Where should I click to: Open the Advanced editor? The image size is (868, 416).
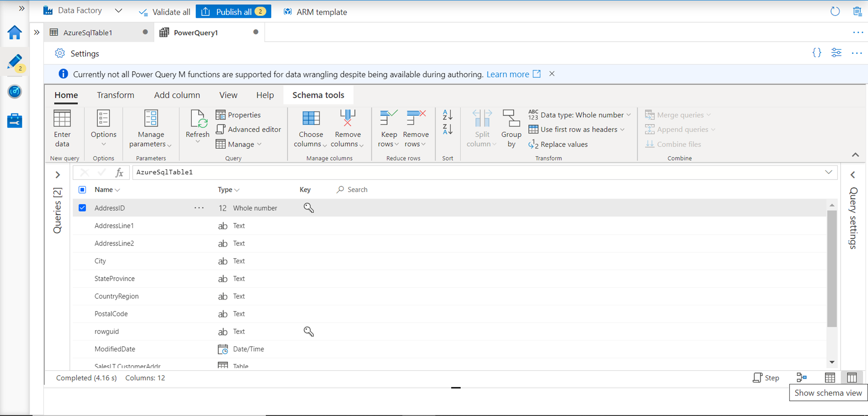point(249,129)
